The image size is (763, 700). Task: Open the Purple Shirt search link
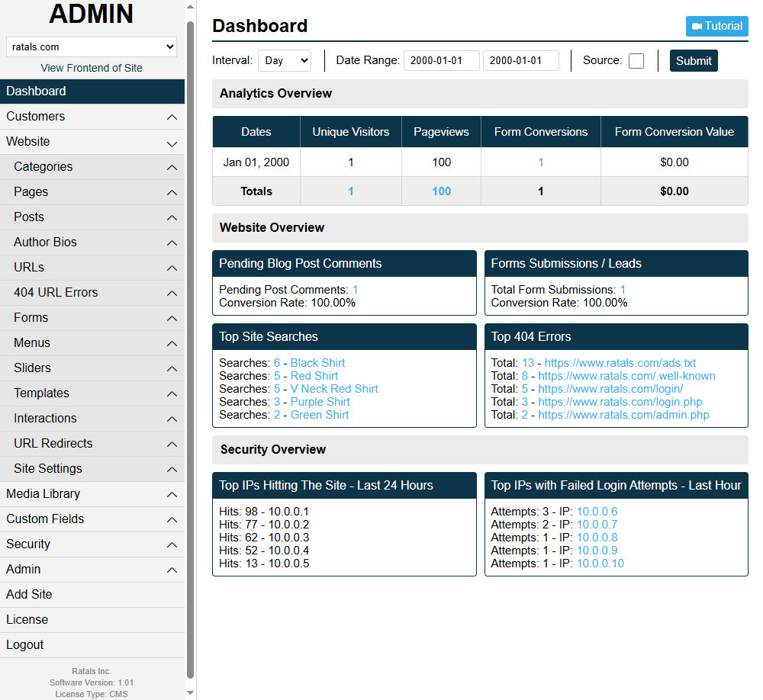320,402
